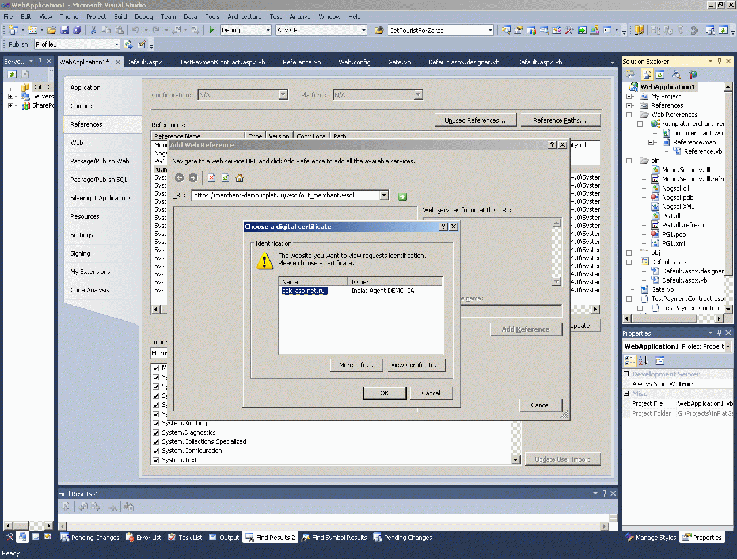Click the New Project toolbar icon
The image size is (737, 560).
tap(14, 30)
